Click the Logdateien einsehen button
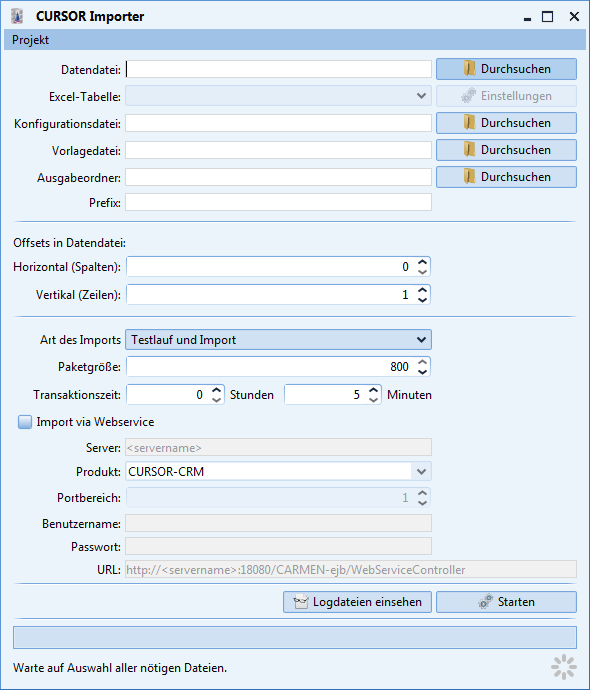590x690 pixels. [357, 602]
